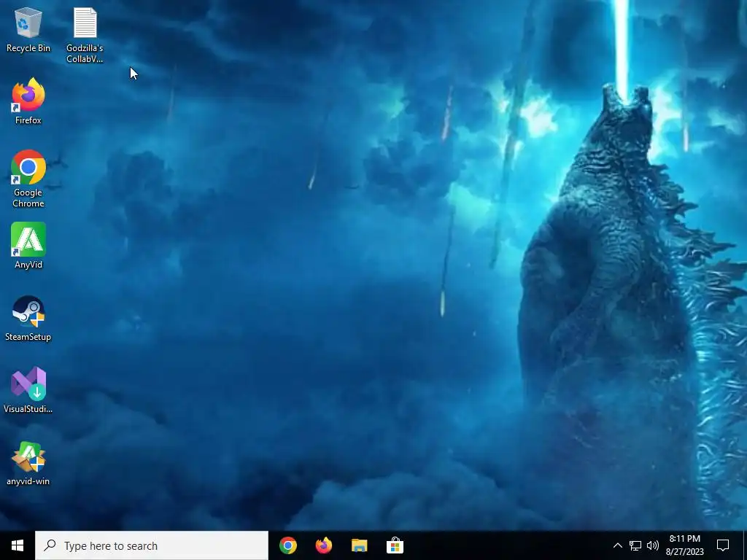The width and height of the screenshot is (747, 560).
Task: Open the volume speaker tray icon
Action: point(653,545)
